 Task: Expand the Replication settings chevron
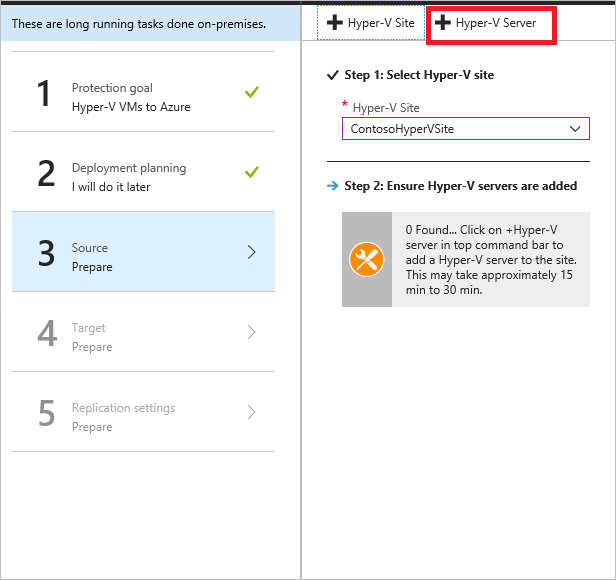tap(251, 412)
